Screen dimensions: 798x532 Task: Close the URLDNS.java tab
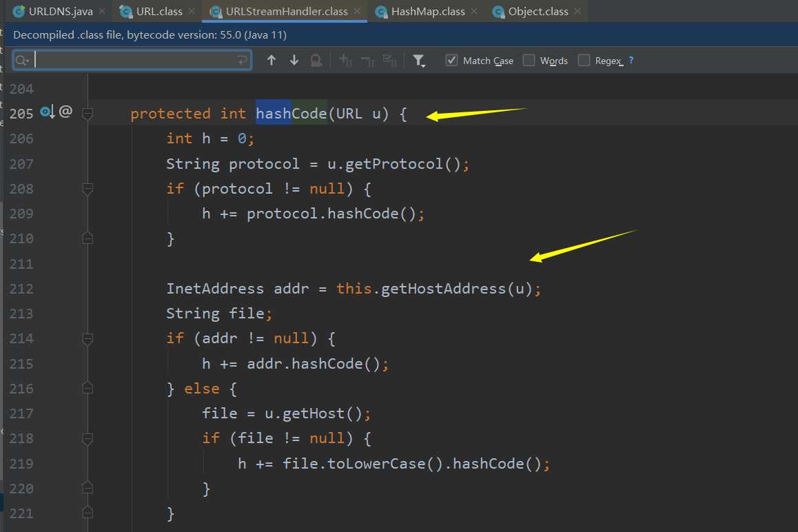(102, 11)
